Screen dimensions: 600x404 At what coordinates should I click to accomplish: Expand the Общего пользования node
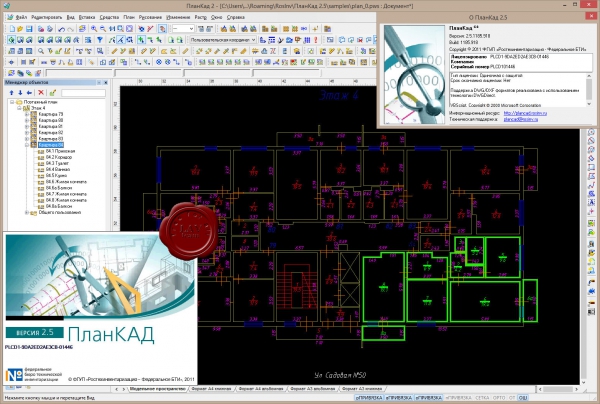tap(27, 212)
